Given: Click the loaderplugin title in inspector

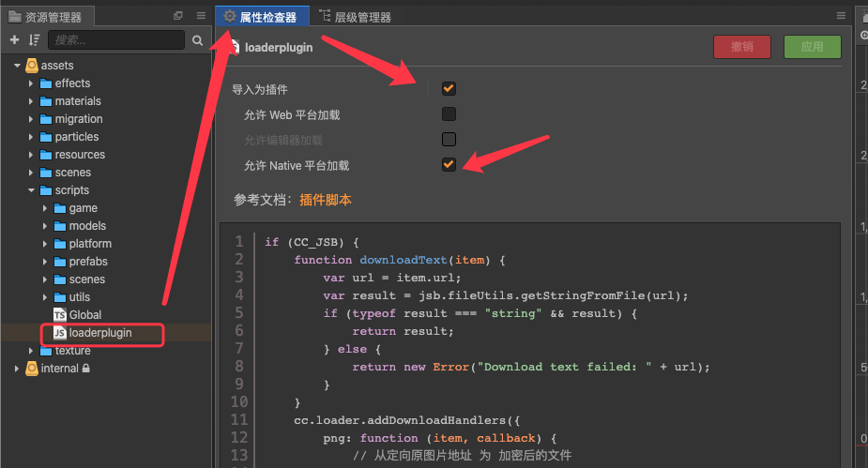Looking at the screenshot, I should tap(279, 48).
